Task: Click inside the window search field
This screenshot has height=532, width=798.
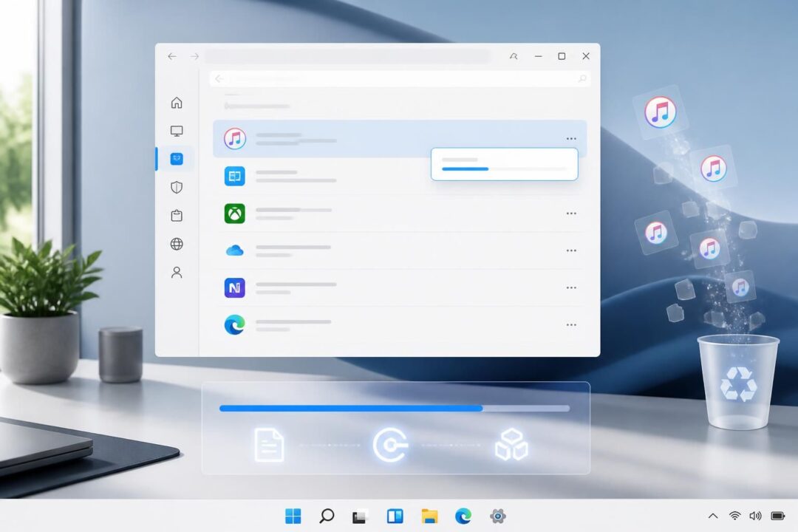Action: tap(400, 78)
